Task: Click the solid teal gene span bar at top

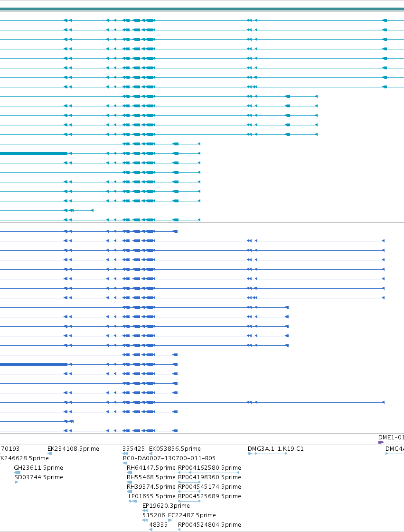Action: tap(202, 9)
